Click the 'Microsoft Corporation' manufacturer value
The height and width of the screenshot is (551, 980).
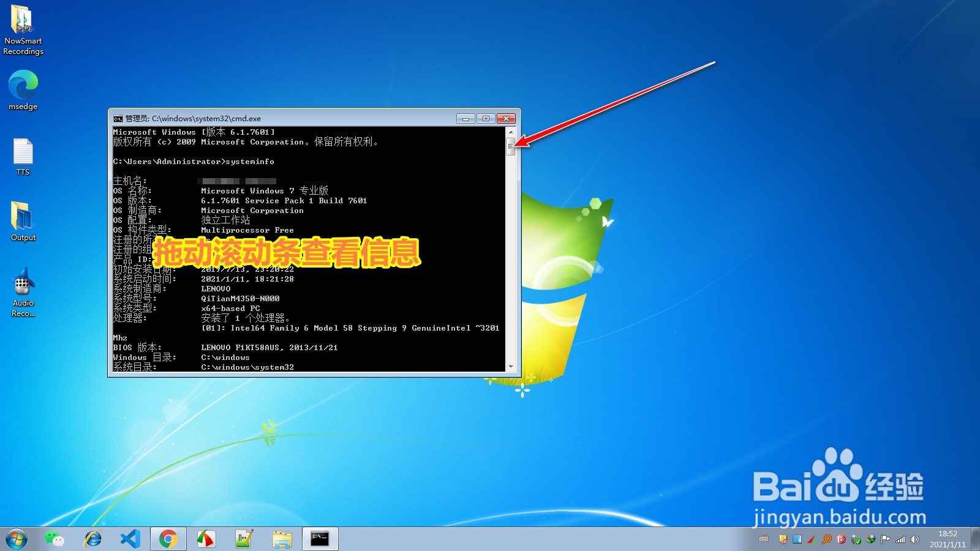click(x=252, y=211)
